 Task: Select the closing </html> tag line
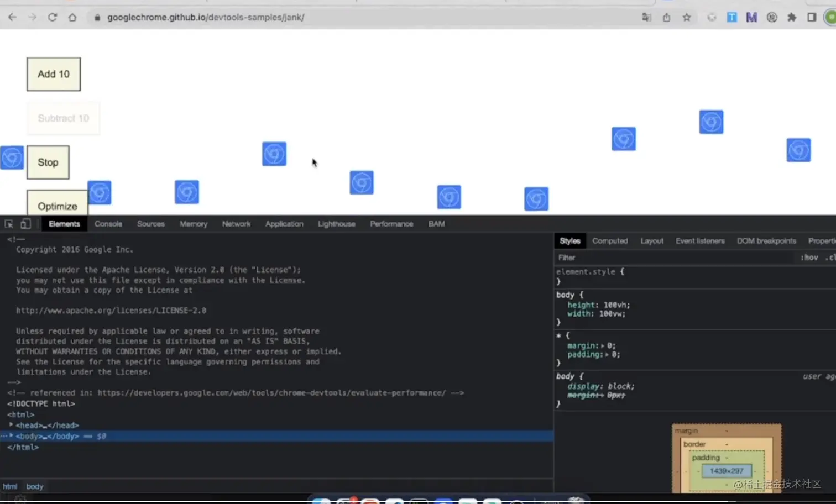pos(23,447)
